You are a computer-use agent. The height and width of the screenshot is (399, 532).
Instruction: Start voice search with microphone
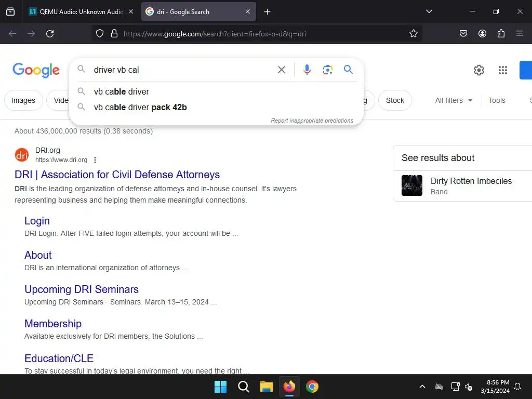[307, 70]
